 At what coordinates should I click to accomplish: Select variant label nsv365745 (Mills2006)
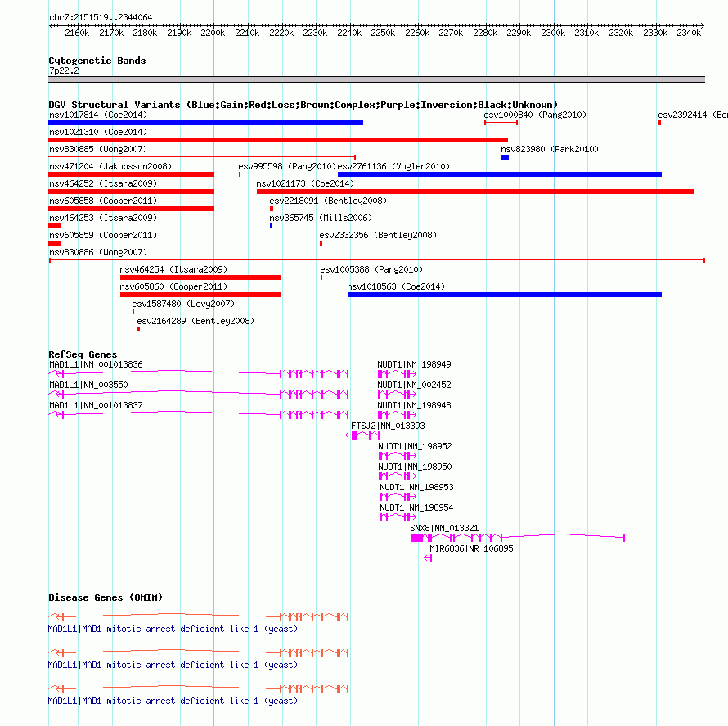321,218
